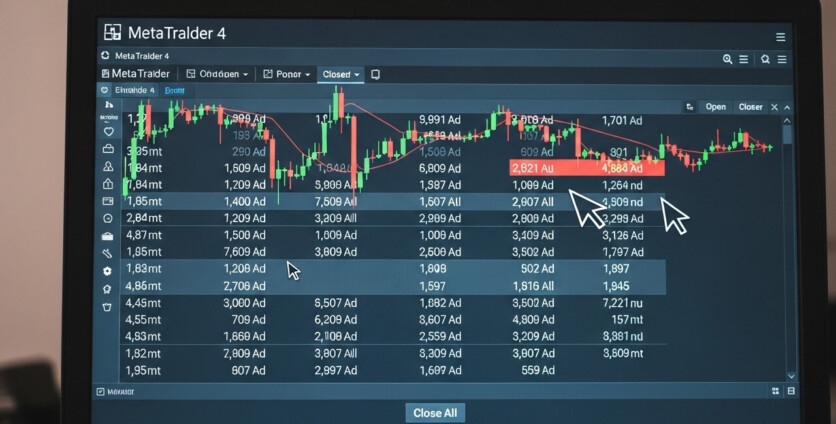Screen dimensions: 836x424
Task: Click the 559 Ad cell
Action: (x=538, y=370)
